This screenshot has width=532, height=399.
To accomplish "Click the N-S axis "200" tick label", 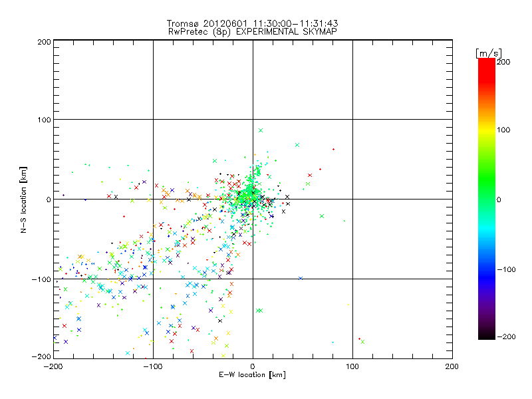I will click(44, 42).
